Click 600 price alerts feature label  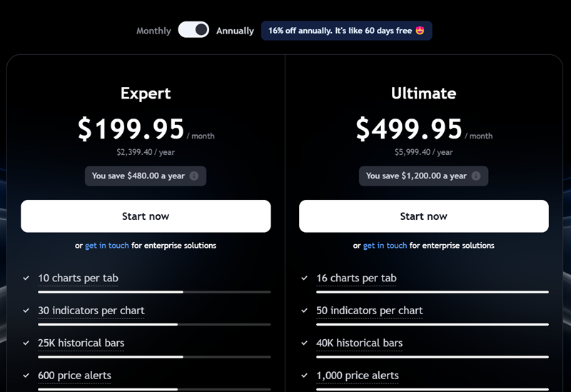click(x=74, y=376)
